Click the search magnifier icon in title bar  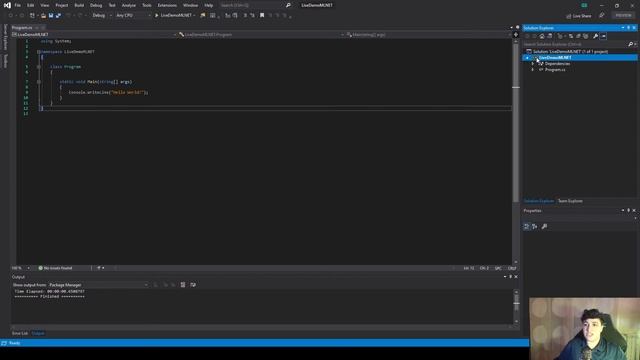pyautogui.click(x=288, y=5)
